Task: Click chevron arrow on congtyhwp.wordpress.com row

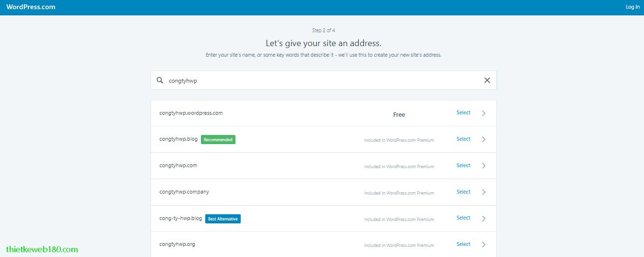Action: [484, 113]
